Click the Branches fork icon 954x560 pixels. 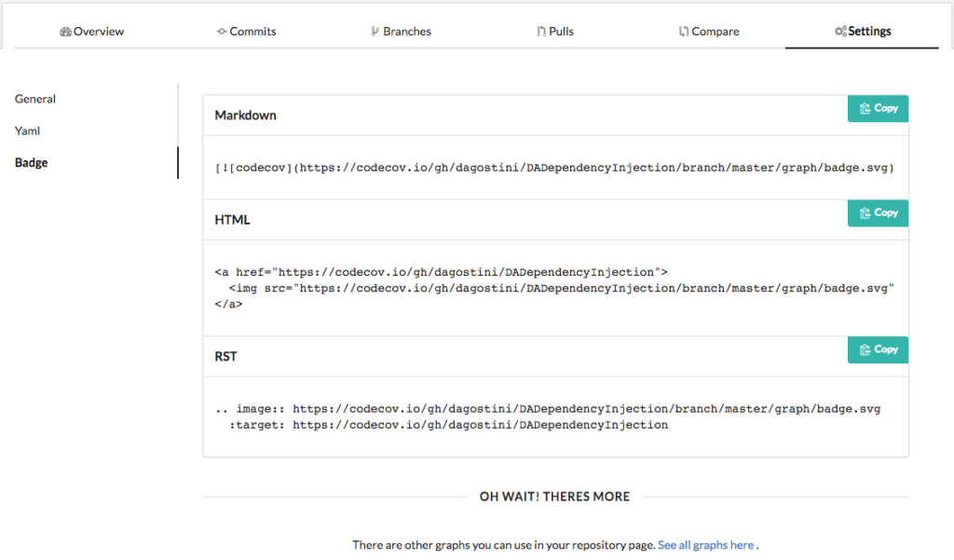[x=375, y=32]
